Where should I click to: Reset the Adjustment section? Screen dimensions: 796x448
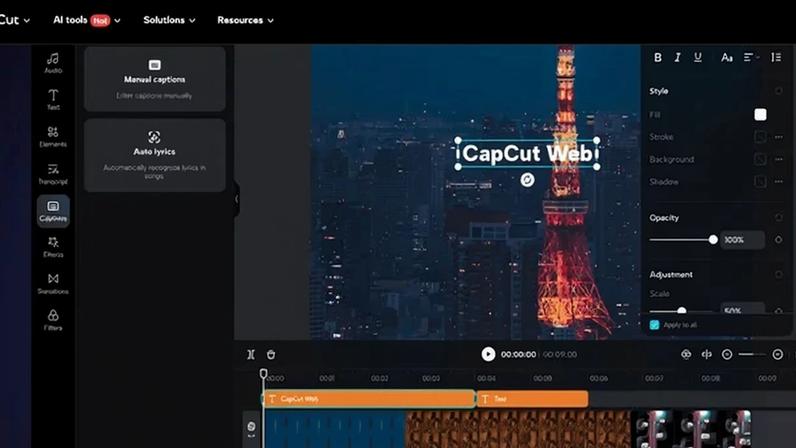click(x=778, y=274)
